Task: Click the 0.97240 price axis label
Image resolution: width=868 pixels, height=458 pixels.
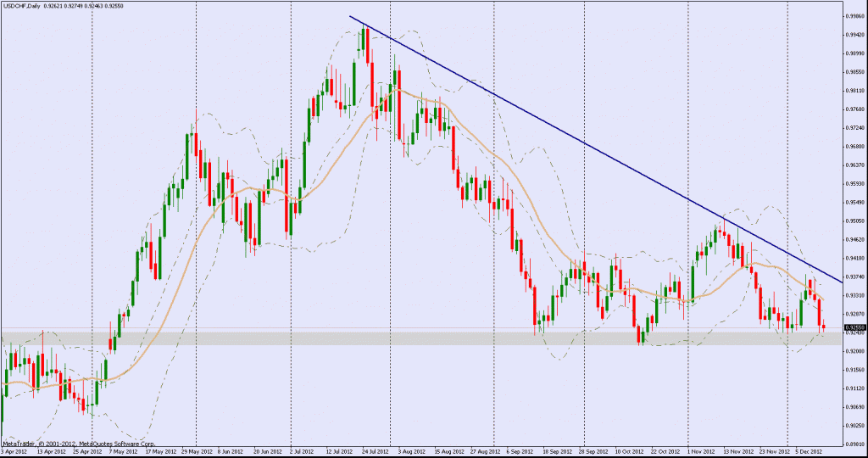Action: coord(854,128)
